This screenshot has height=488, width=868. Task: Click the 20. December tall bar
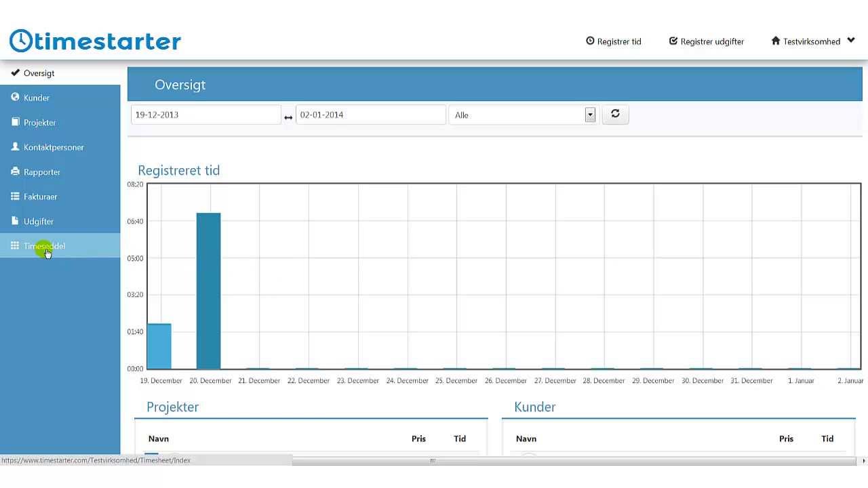tap(208, 291)
